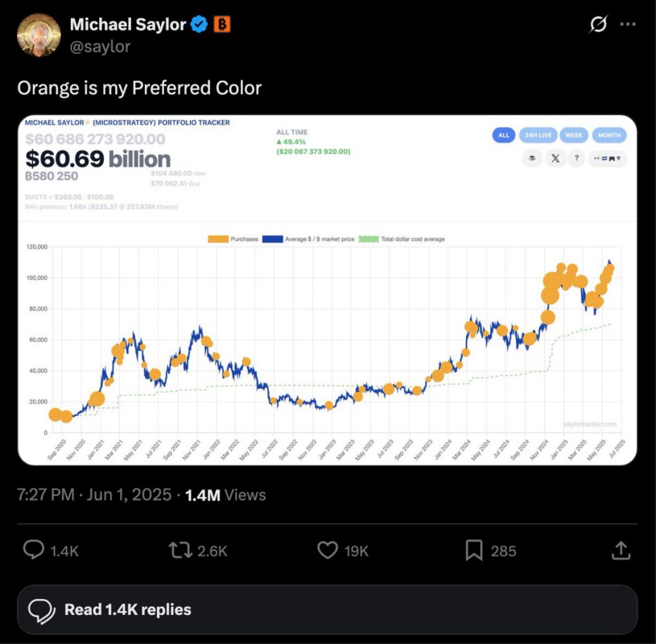The height and width of the screenshot is (644, 656).
Task: Like the post with heart icon
Action: pos(328,550)
